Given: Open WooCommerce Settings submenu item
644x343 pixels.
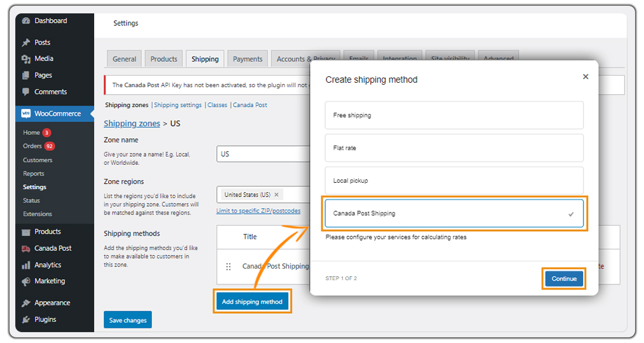Looking at the screenshot, I should [x=34, y=187].
